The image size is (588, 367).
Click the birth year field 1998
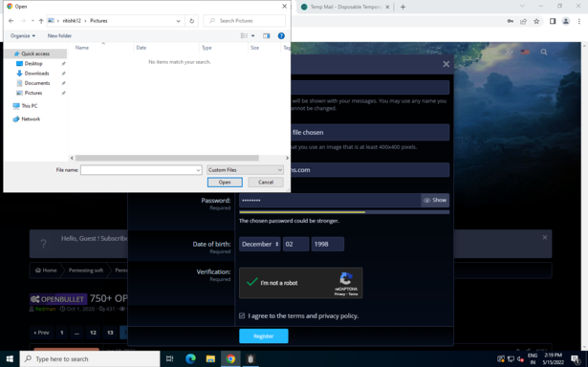327,245
